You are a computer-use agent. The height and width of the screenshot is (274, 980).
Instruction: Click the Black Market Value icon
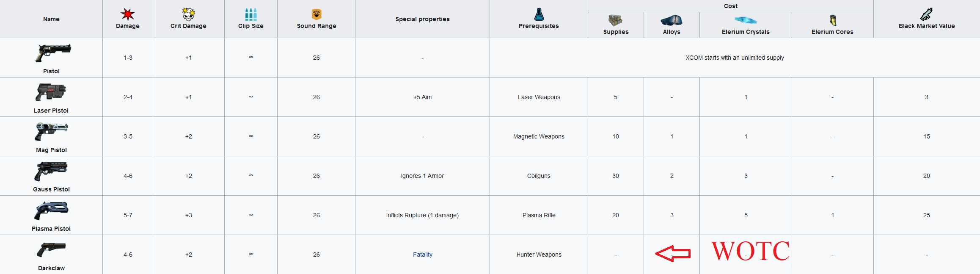click(926, 14)
